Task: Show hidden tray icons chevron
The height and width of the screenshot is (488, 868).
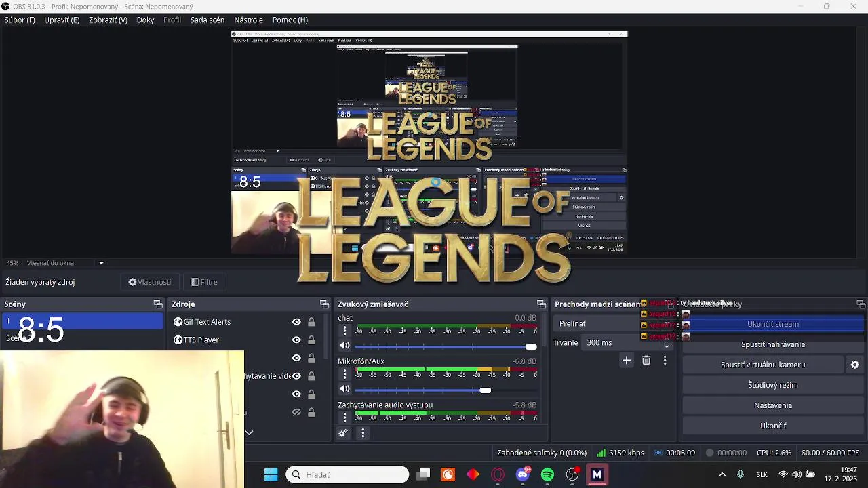Action: [722, 474]
